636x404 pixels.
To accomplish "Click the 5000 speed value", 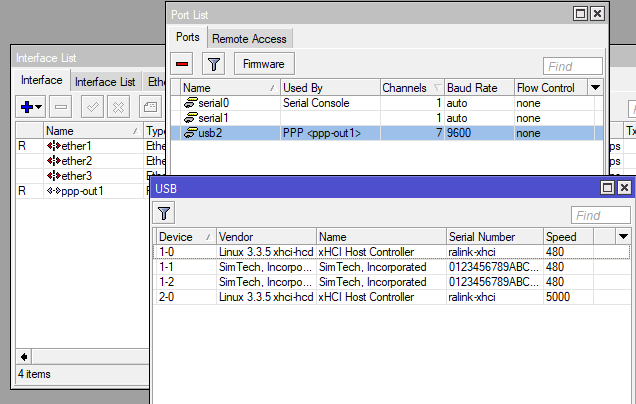I will coord(558,297).
